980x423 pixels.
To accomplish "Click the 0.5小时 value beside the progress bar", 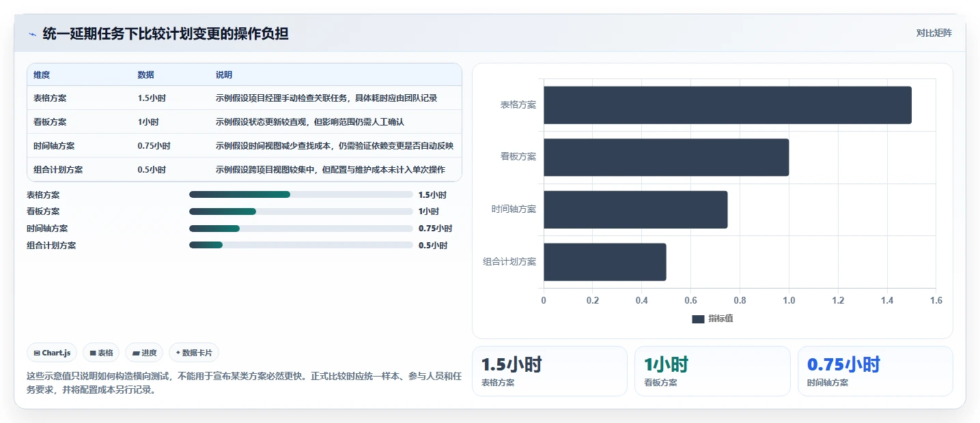I will pyautogui.click(x=433, y=246).
